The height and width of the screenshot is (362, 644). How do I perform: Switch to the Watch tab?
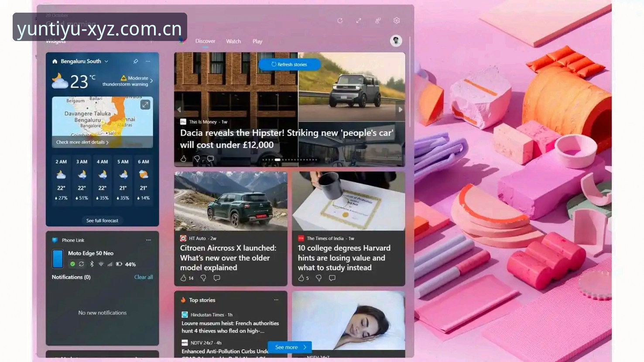(x=233, y=41)
